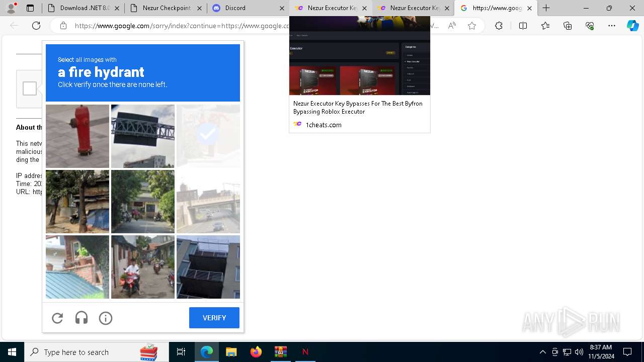
Task: Open WinRAR from taskbar
Action: (x=280, y=352)
